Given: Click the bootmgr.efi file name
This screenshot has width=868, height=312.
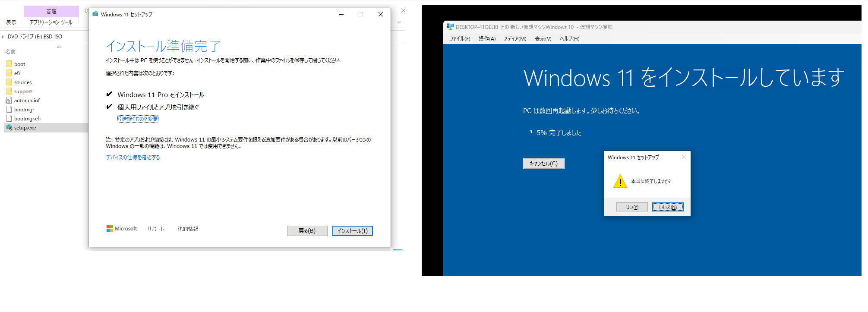Looking at the screenshot, I should 27,119.
